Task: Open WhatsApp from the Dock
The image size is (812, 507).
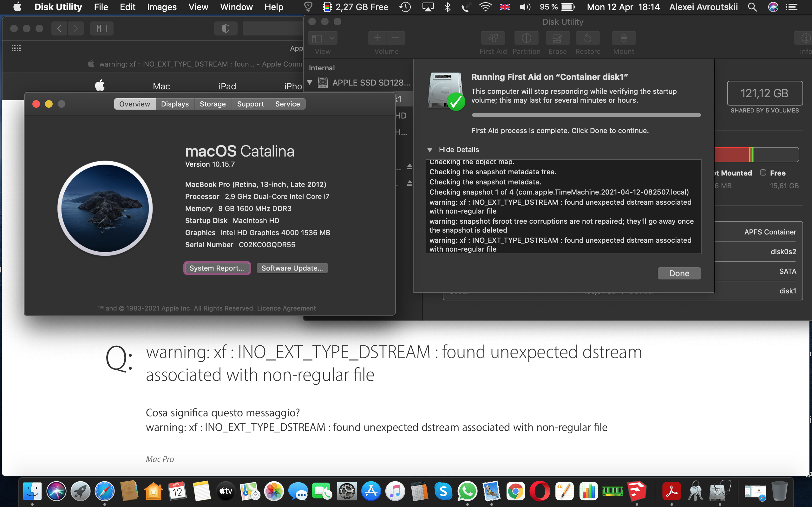Action: (x=468, y=491)
